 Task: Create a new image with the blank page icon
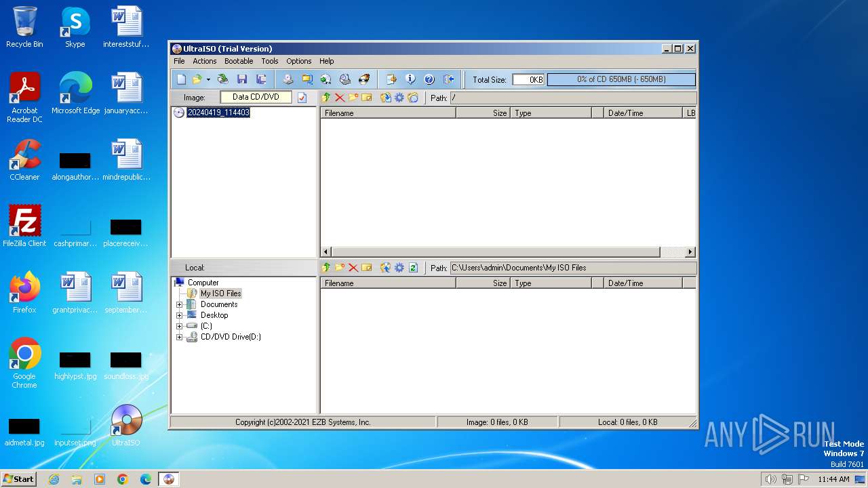coord(181,79)
